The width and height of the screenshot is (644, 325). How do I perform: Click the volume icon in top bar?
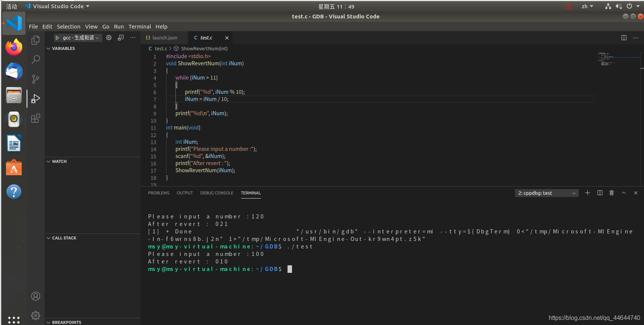[x=619, y=6]
